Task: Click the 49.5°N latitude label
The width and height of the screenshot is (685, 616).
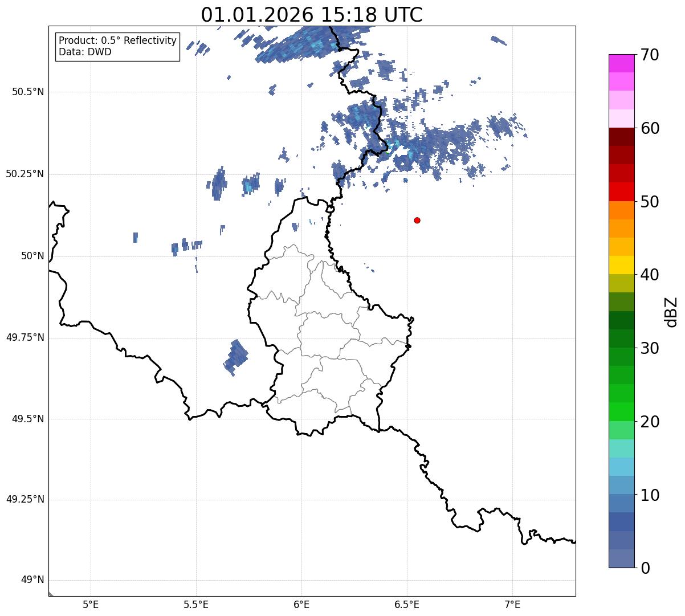Action: (27, 419)
